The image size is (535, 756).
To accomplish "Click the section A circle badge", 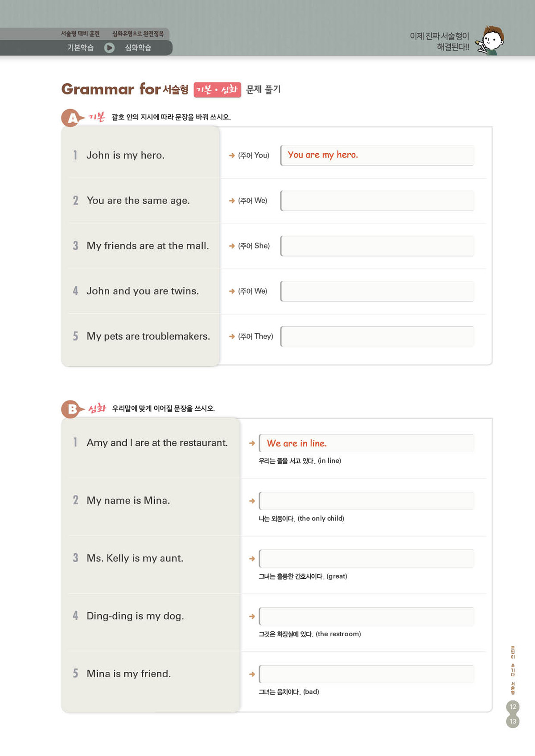I will click(x=71, y=118).
